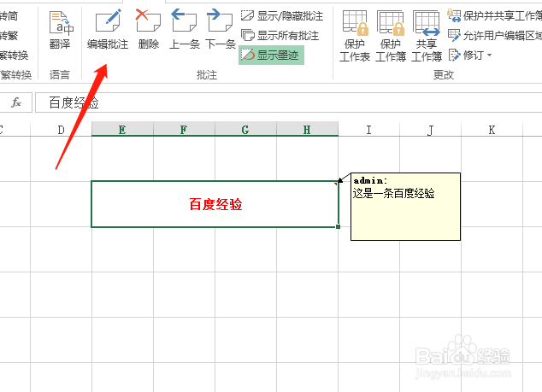The image size is (542, 392).
Task: Go to previous comment (上一条)
Action: 185,30
